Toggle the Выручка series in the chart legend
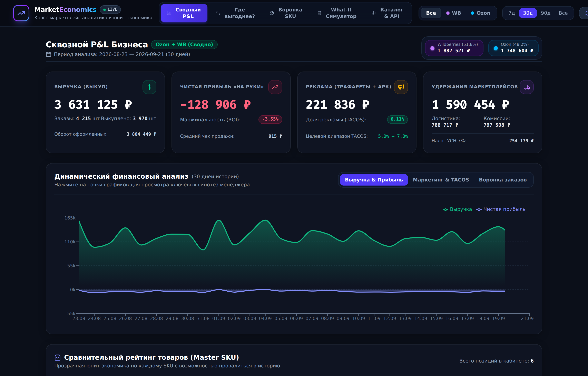The height and width of the screenshot is (376, 588). click(x=457, y=209)
